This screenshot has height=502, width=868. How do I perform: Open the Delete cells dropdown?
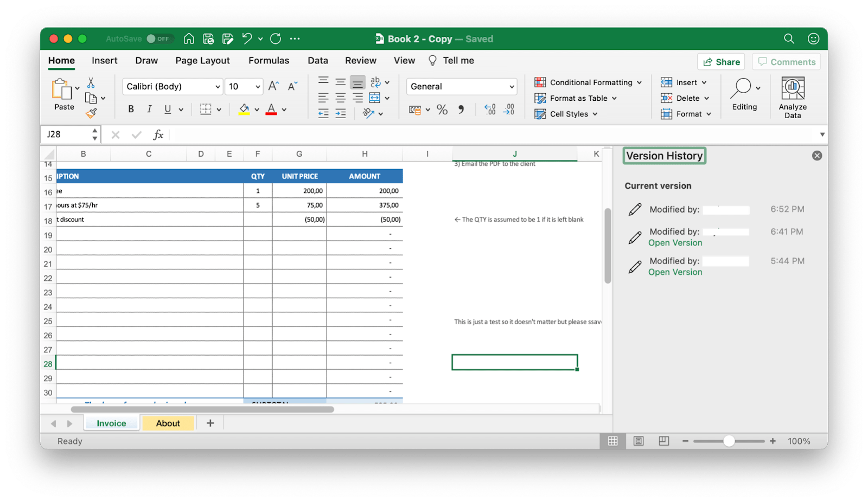click(685, 98)
